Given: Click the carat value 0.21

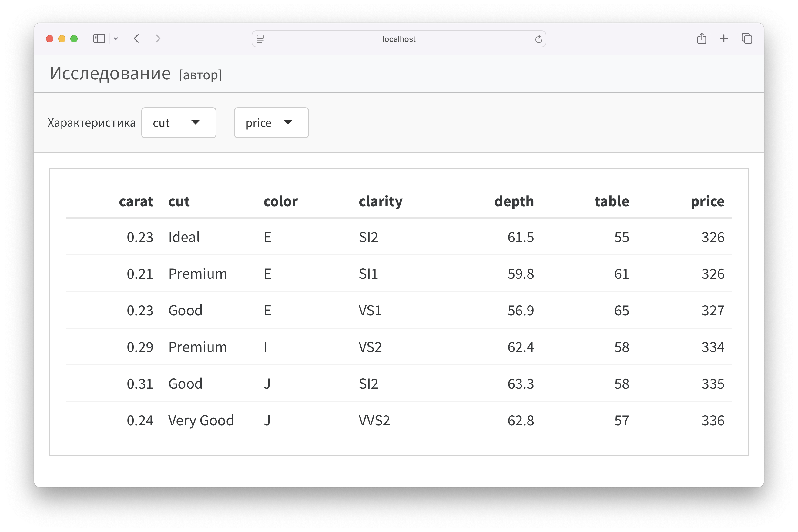Looking at the screenshot, I should tap(140, 274).
